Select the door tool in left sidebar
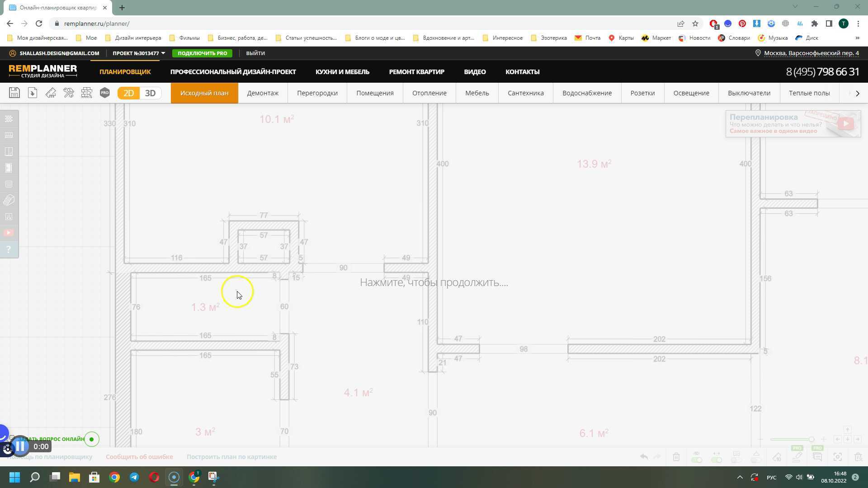 (x=9, y=167)
